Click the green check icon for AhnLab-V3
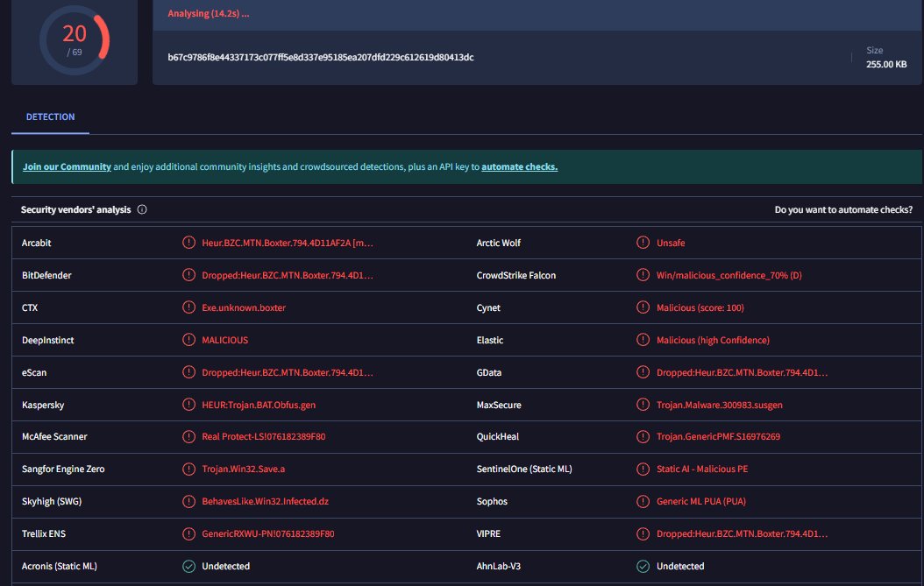 tap(643, 566)
